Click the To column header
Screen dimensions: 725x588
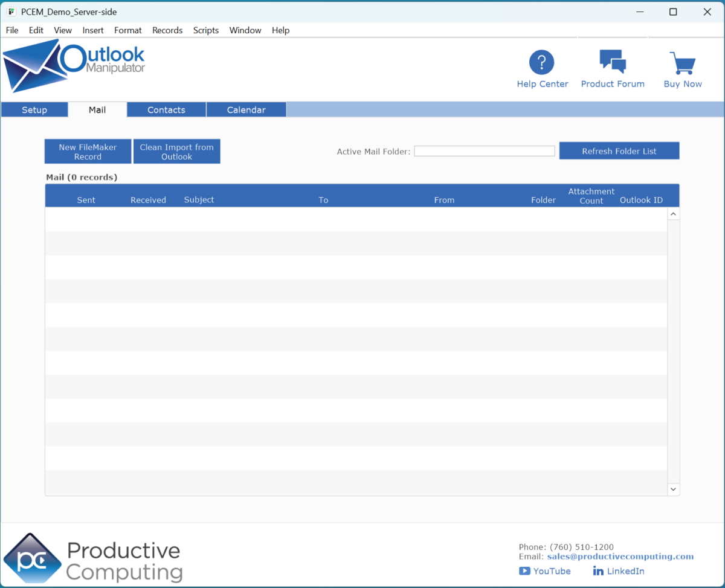(x=323, y=200)
